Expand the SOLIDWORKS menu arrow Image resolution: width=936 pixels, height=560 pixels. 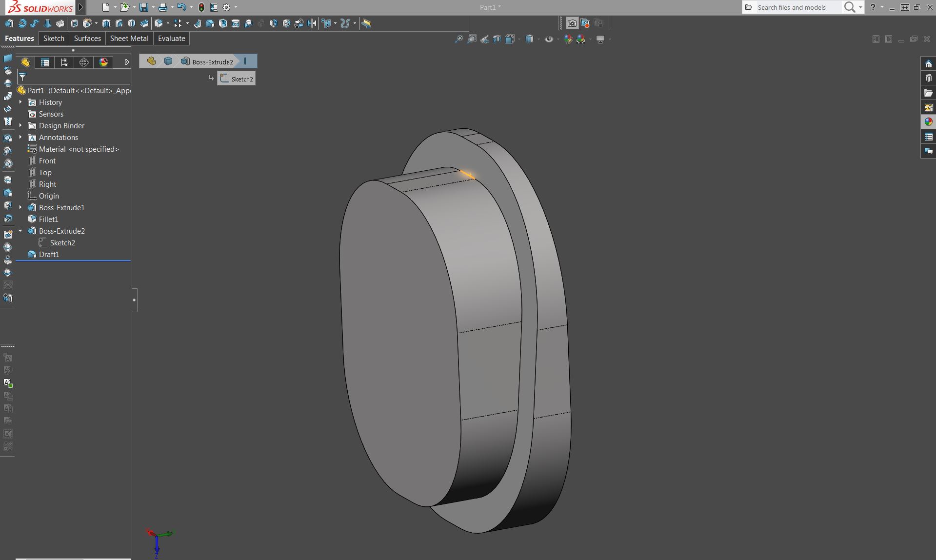pos(81,7)
